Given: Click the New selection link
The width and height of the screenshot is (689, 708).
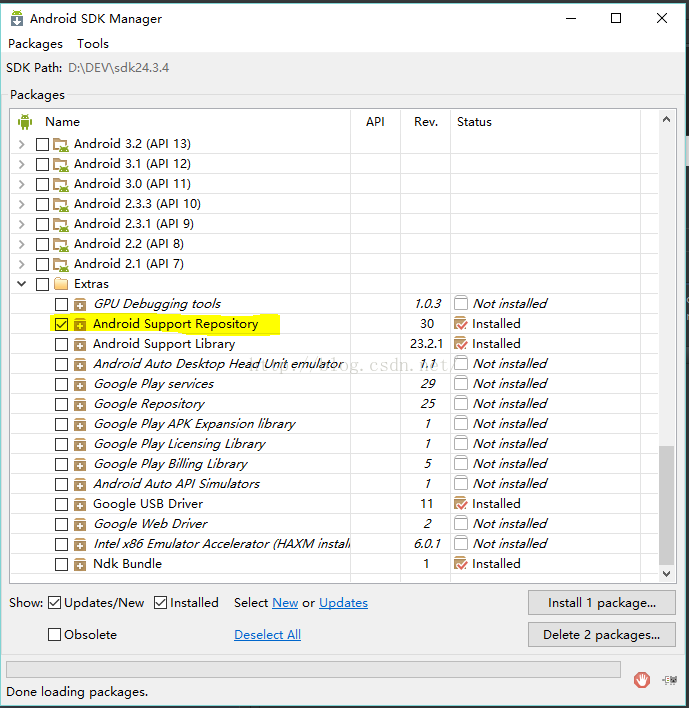Looking at the screenshot, I should tap(285, 603).
